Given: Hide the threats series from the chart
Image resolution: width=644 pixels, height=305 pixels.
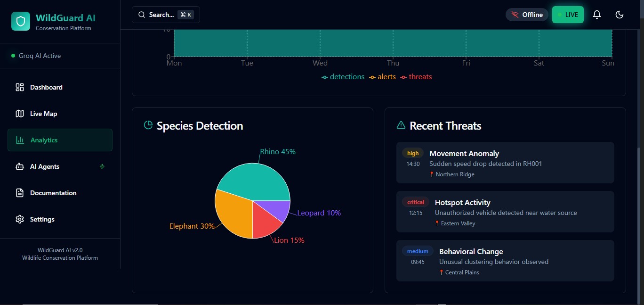Looking at the screenshot, I should click(x=416, y=76).
